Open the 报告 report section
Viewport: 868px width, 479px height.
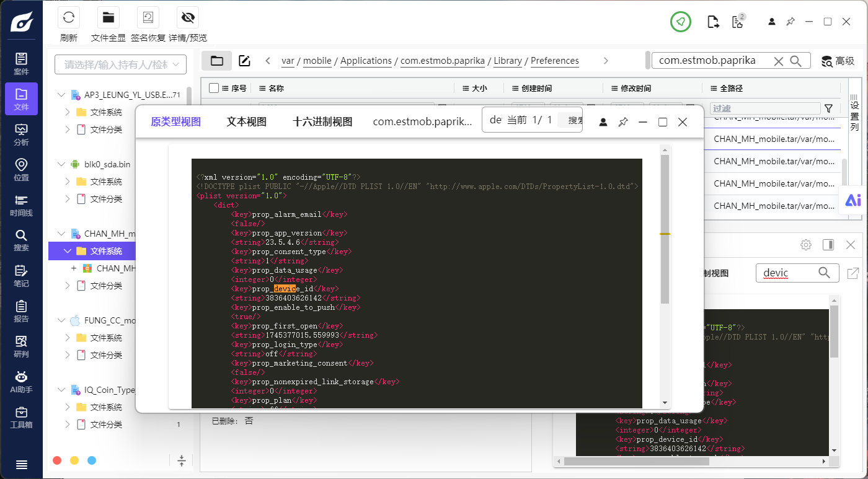coord(21,311)
